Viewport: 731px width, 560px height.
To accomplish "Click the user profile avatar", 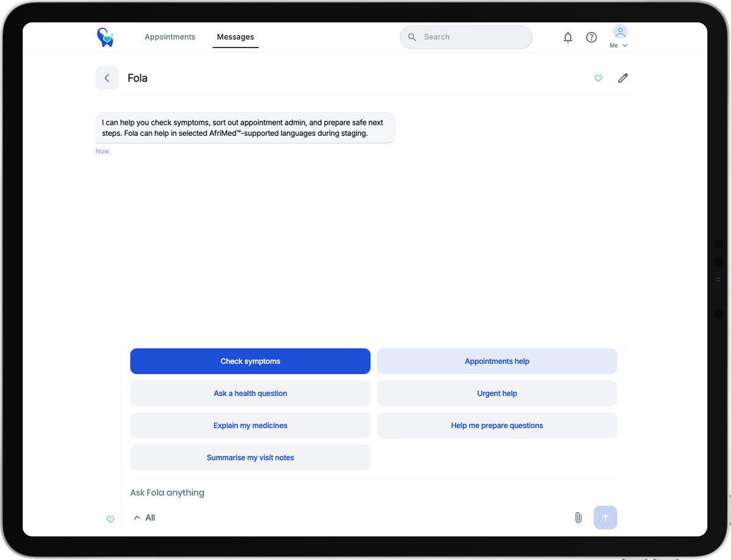I will [620, 32].
